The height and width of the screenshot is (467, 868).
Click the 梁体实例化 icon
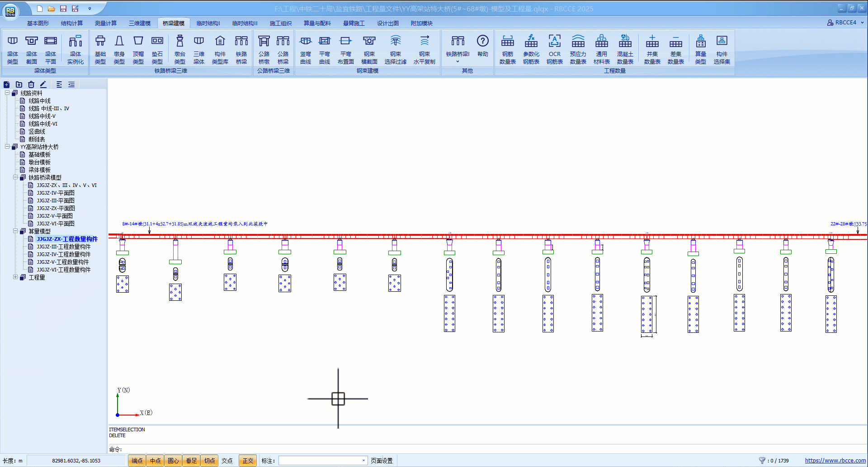75,49
